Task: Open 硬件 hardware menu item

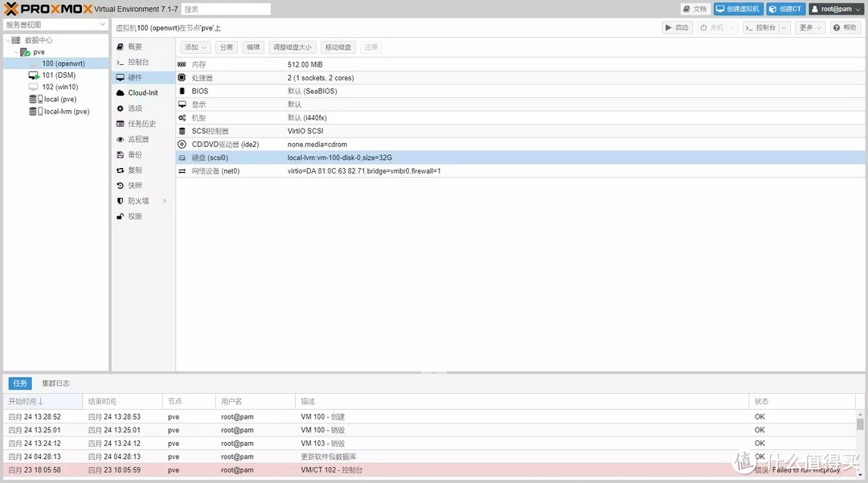Action: pos(143,77)
